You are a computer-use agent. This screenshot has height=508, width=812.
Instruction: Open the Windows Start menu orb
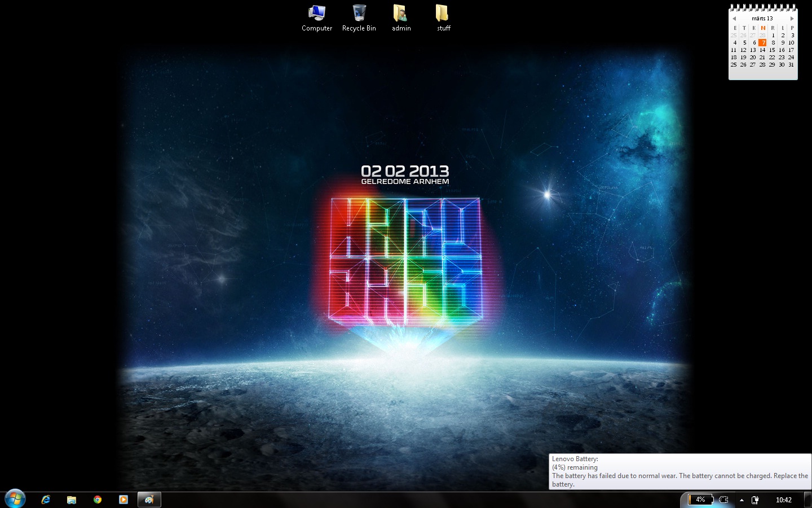(15, 499)
